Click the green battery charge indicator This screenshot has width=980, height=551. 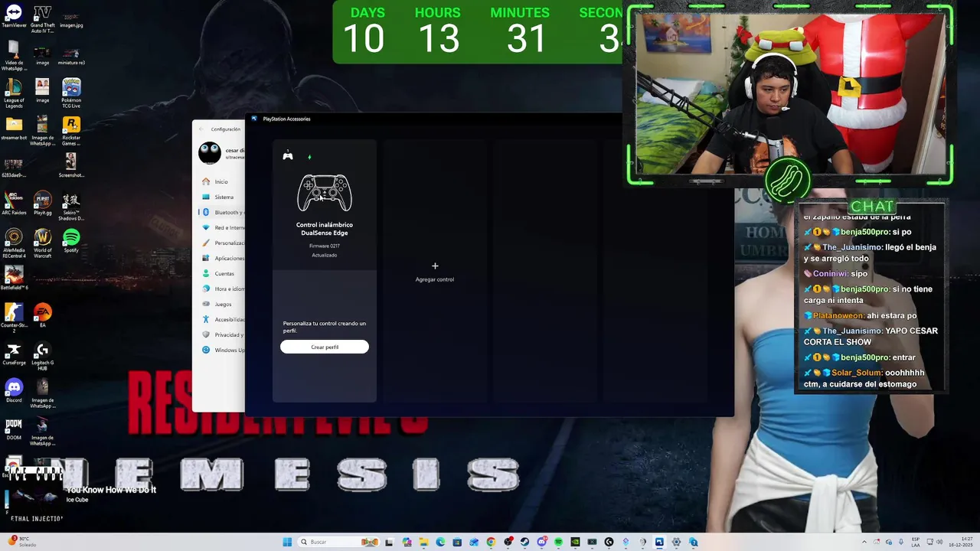pos(309,157)
